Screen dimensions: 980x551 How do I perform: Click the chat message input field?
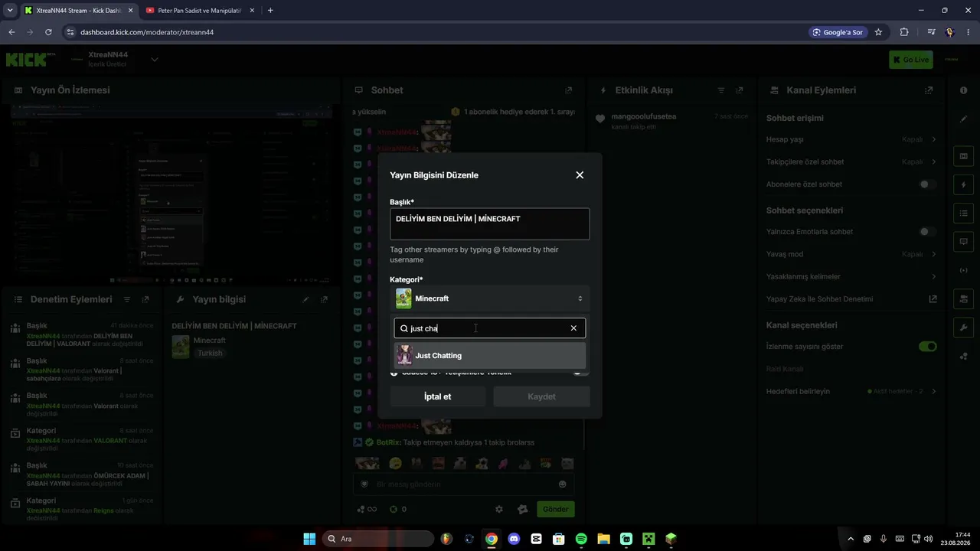(462, 484)
